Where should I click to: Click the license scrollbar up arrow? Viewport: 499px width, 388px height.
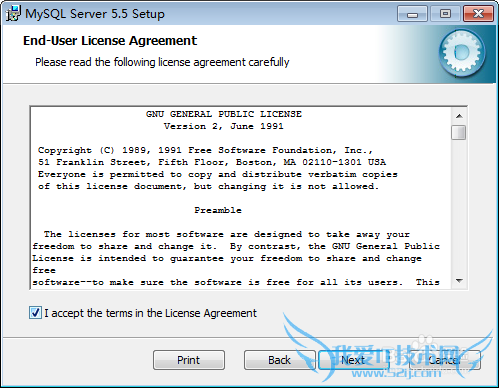coord(459,116)
